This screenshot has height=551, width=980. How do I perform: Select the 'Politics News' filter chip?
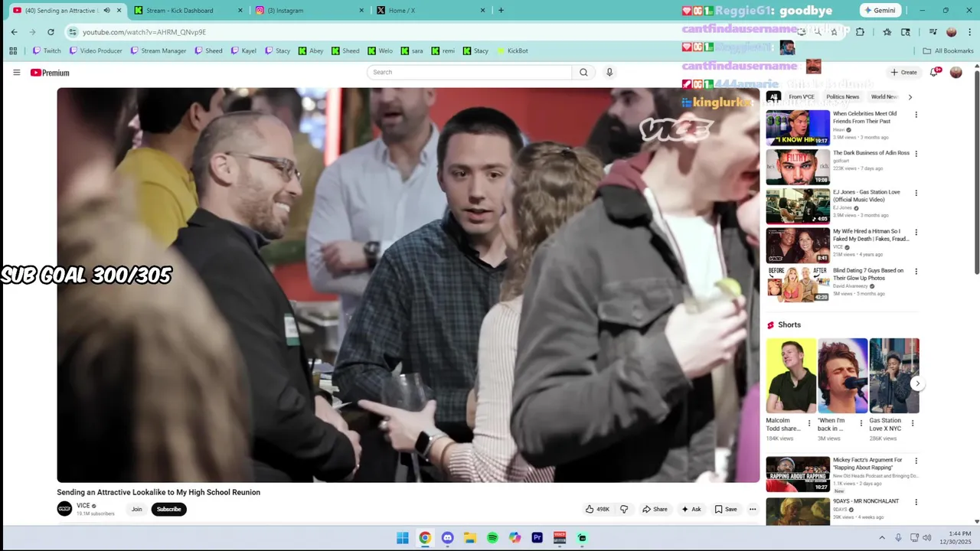point(842,97)
